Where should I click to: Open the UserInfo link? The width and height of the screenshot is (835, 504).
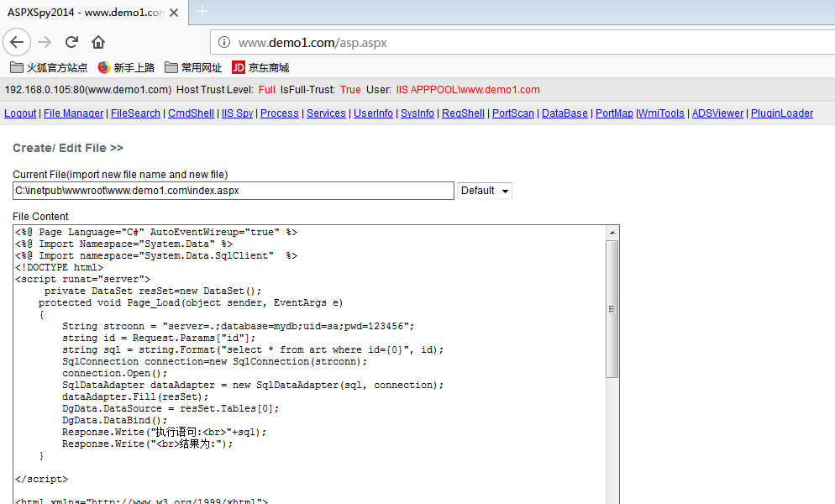click(x=373, y=113)
